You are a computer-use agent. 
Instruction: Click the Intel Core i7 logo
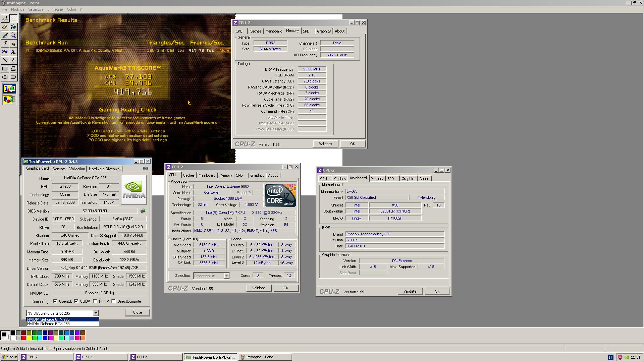pyautogui.click(x=280, y=195)
